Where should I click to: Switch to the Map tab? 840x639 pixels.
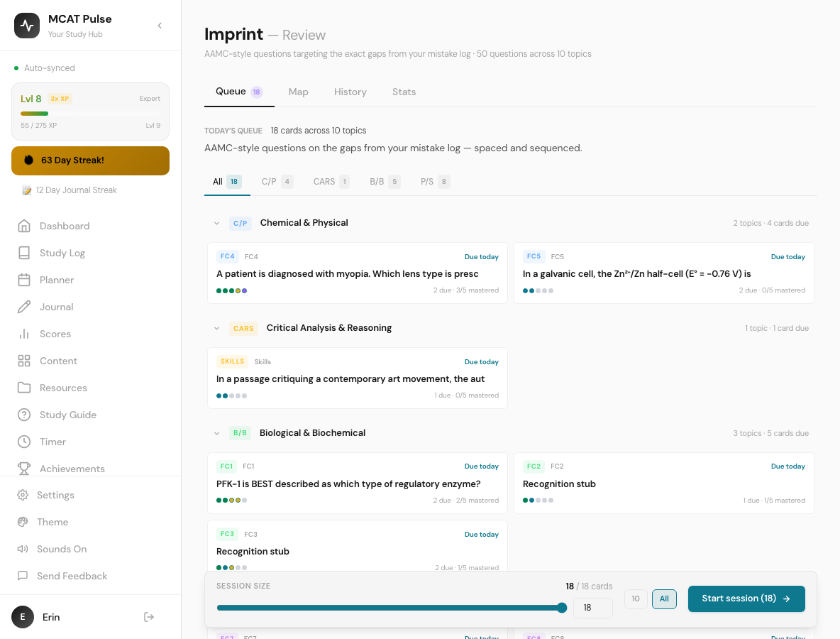[299, 92]
